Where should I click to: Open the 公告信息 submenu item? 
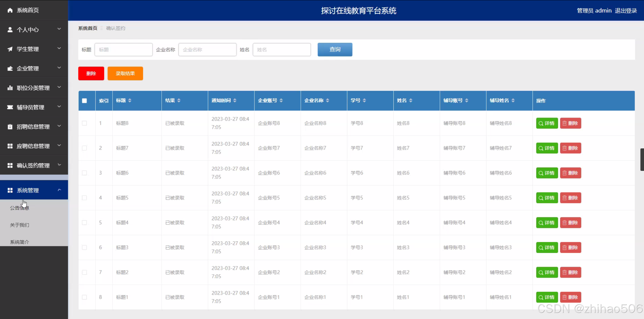coord(19,208)
